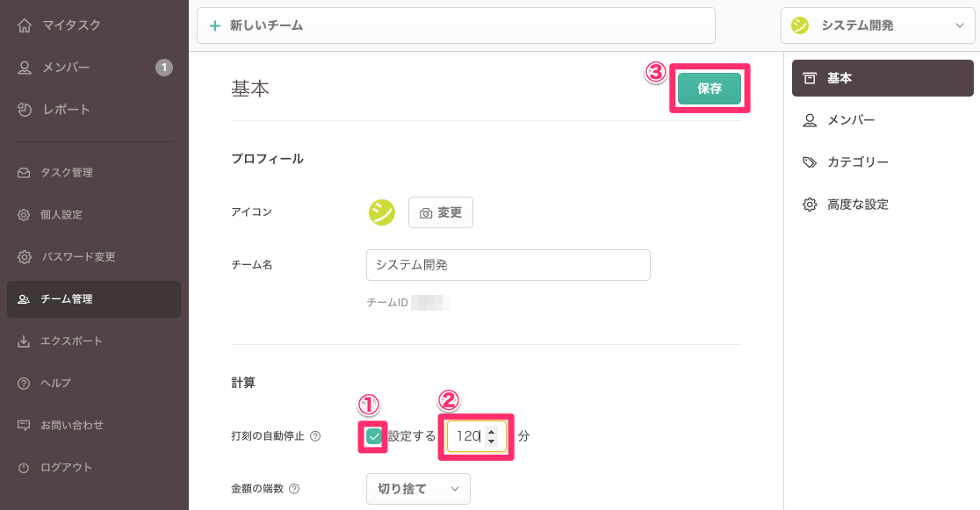Click the help icon next to 打刻の自動停止
Viewport: 980px width, 510px height.
(315, 436)
